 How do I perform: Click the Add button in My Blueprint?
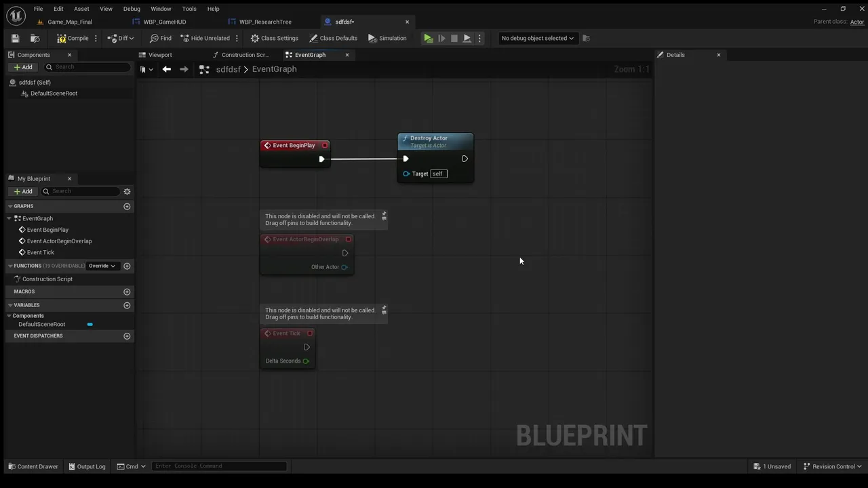pyautogui.click(x=23, y=191)
